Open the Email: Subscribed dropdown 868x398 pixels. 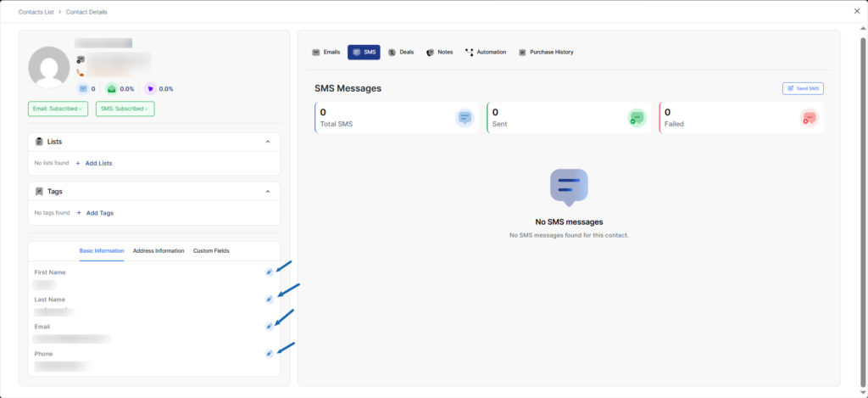tap(58, 109)
